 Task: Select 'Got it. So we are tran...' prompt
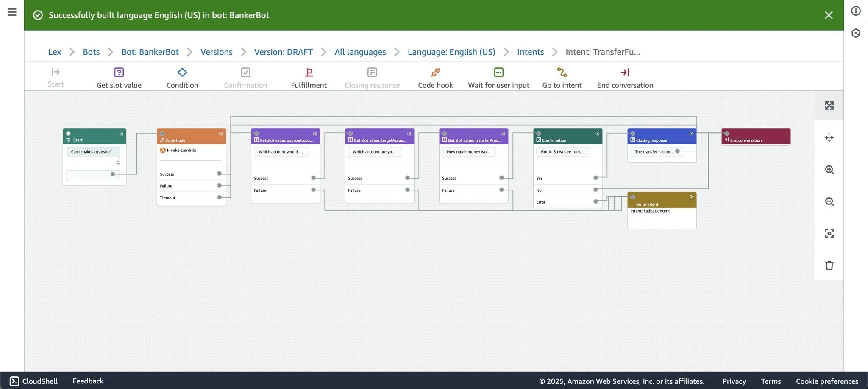coord(562,152)
